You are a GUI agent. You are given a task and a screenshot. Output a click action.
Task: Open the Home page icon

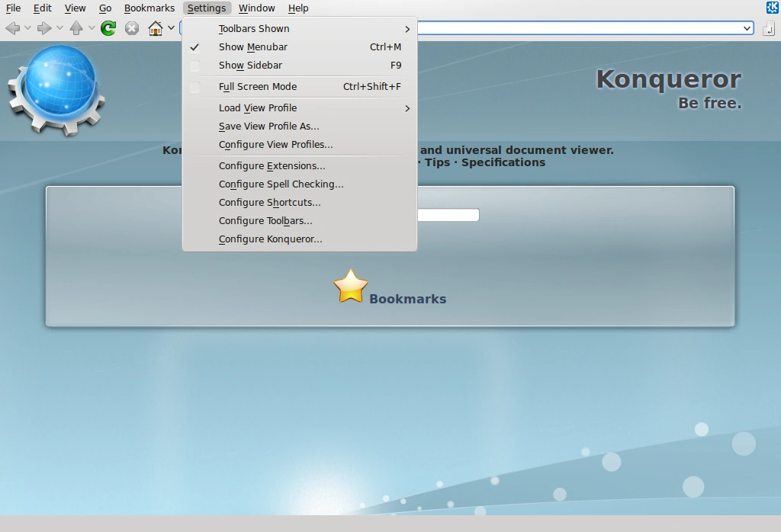(x=156, y=28)
